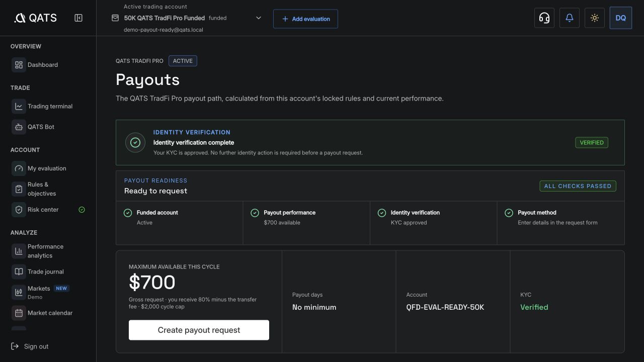Go to Dashboard menu label
Viewport: 644px width, 362px height.
coord(43,65)
